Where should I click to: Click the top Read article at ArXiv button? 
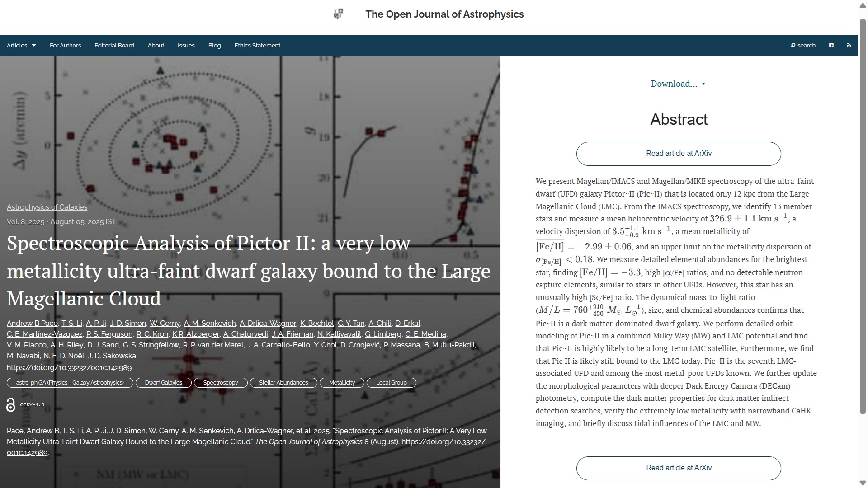pyautogui.click(x=678, y=154)
